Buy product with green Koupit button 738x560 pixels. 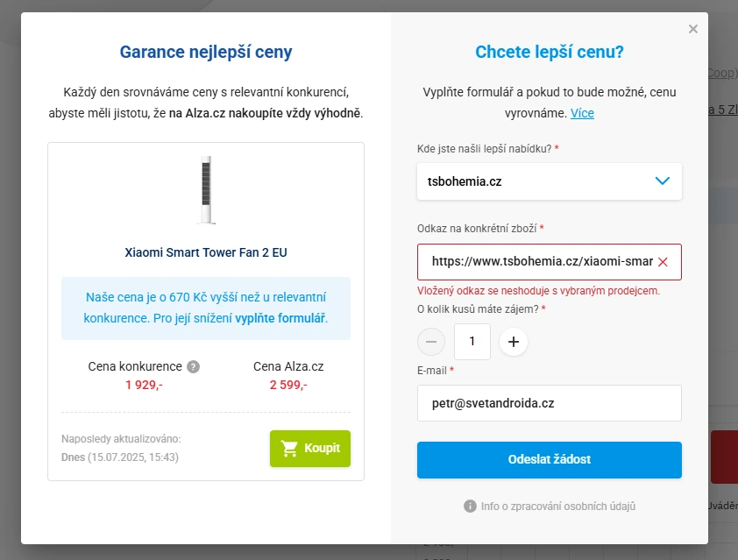coord(310,449)
